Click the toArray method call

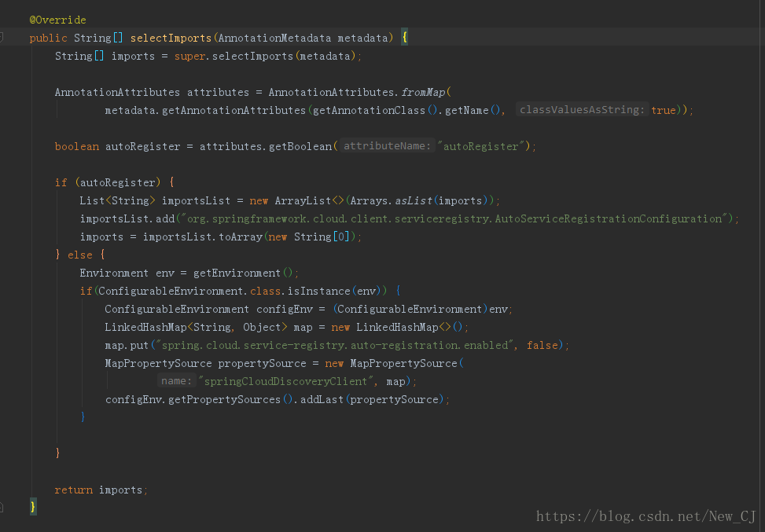click(241, 237)
